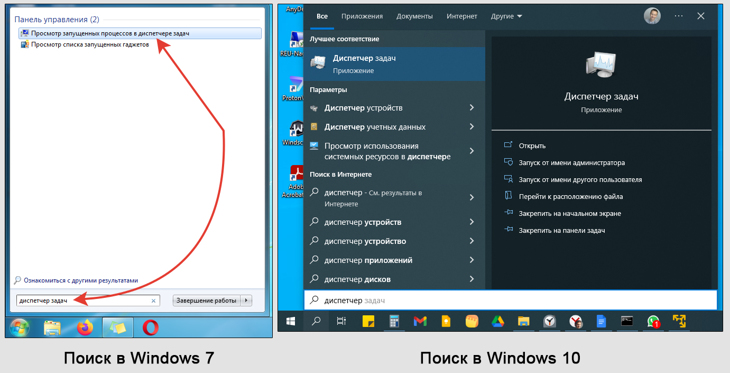Open Google Keep from the taskbar
The width and height of the screenshot is (730, 373).
(446, 321)
